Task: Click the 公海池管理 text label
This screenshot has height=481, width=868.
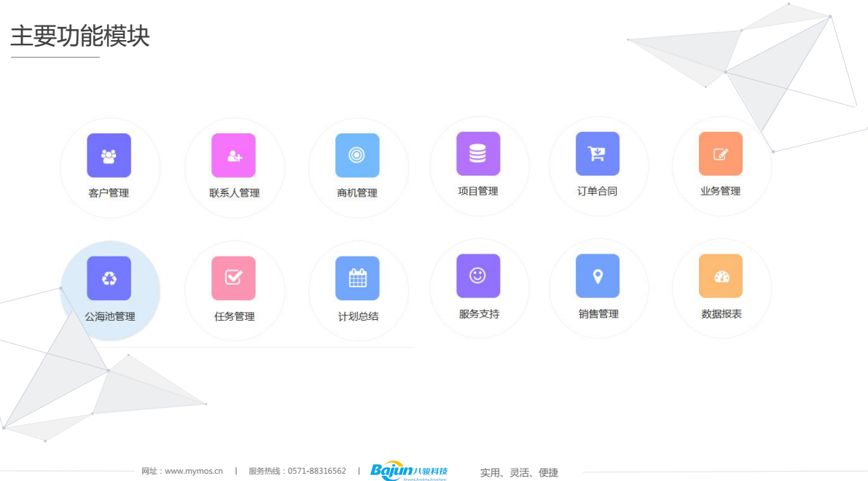Action: (109, 317)
